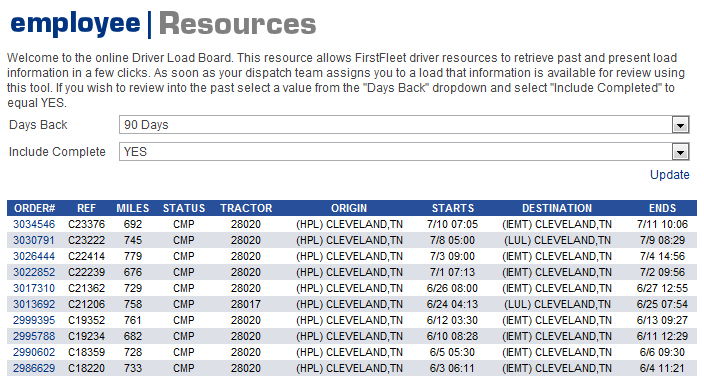Open the Days Back dropdown arrow

point(680,125)
